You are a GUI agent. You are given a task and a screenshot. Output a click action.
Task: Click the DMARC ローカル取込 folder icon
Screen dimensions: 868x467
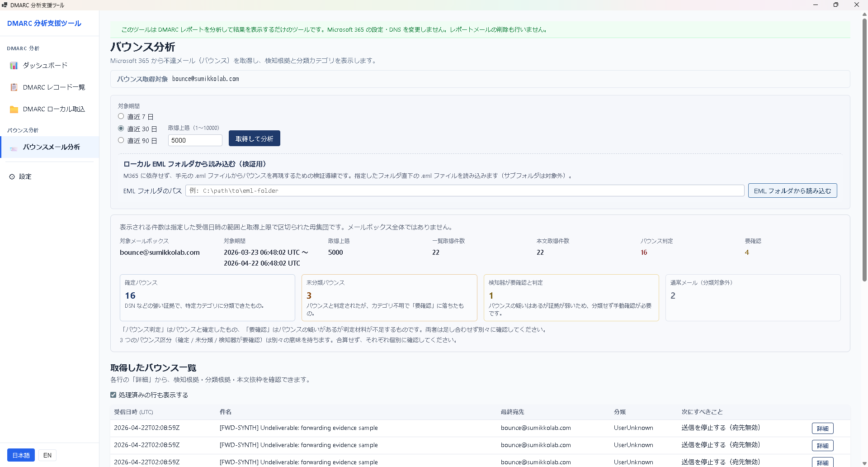point(14,109)
